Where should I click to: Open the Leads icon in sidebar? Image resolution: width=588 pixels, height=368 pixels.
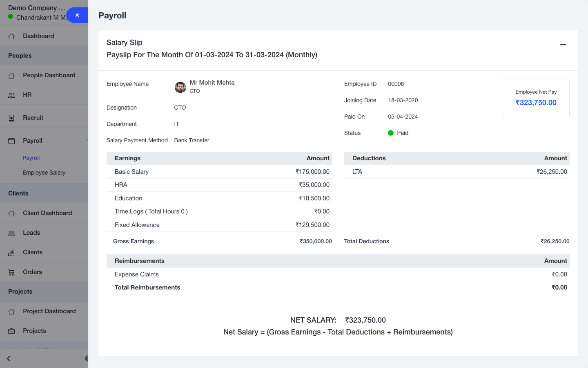tap(11, 233)
